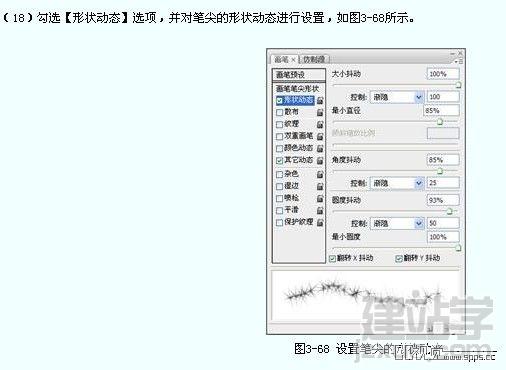Image resolution: width=506 pixels, height=370 pixels.
Task: Click the 最小直径 slider handle
Action: tap(440, 122)
